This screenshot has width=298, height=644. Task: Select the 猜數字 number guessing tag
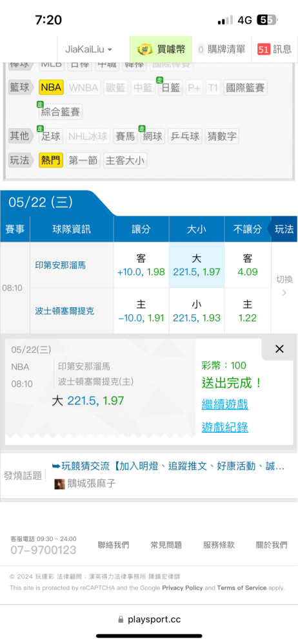coord(222,136)
